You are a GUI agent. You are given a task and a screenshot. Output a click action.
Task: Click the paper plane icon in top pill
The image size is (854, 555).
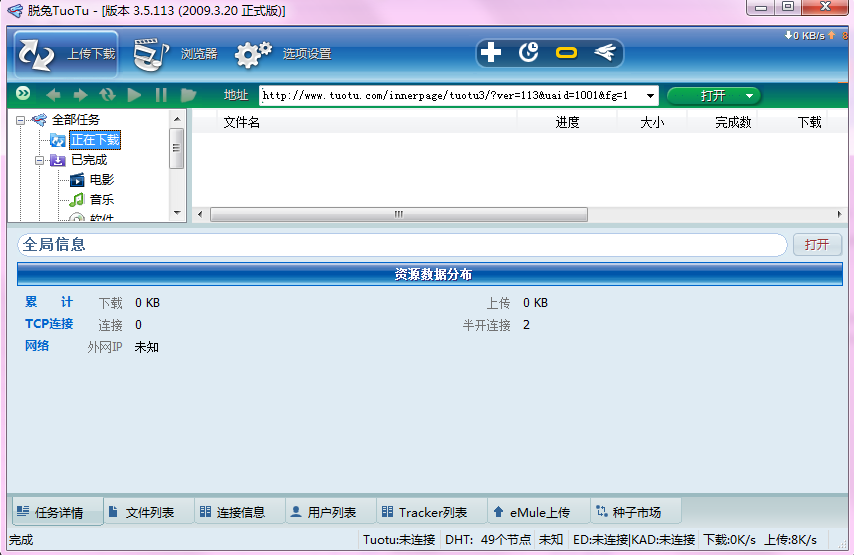(605, 52)
